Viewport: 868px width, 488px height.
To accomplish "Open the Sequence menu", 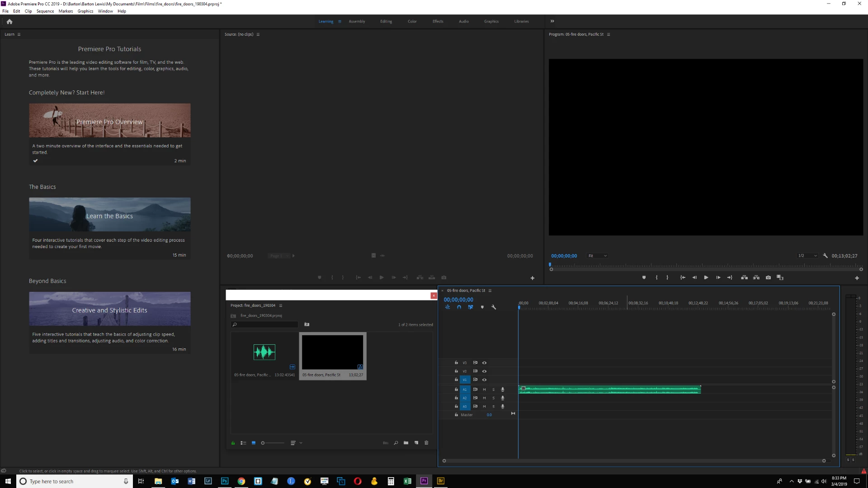I will click(x=45, y=11).
